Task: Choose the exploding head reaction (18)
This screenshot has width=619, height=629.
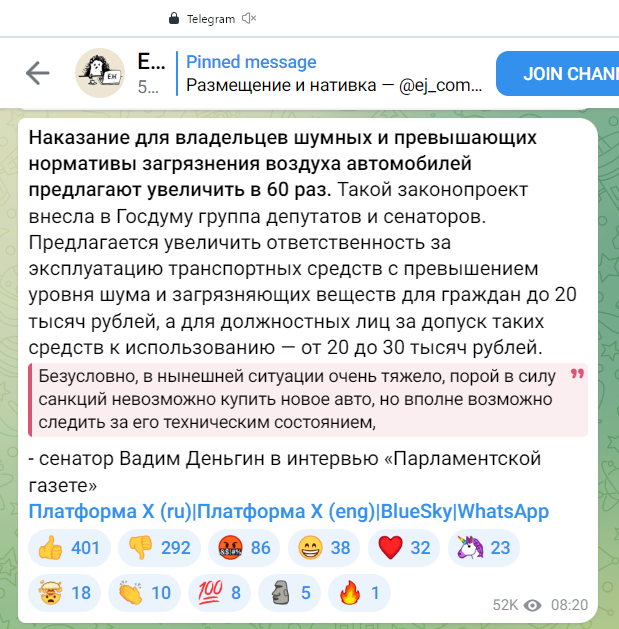Action: pos(64,592)
